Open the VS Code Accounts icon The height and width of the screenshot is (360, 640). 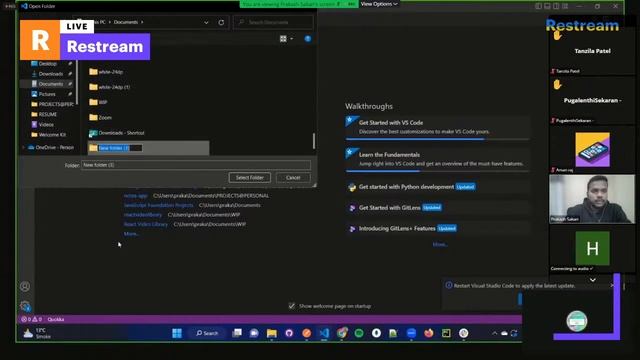(25, 287)
